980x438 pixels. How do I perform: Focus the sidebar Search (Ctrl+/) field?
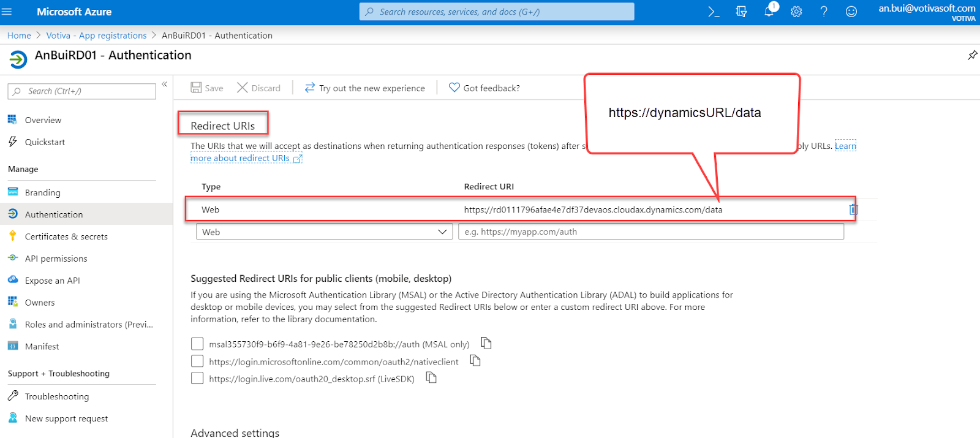(82, 91)
